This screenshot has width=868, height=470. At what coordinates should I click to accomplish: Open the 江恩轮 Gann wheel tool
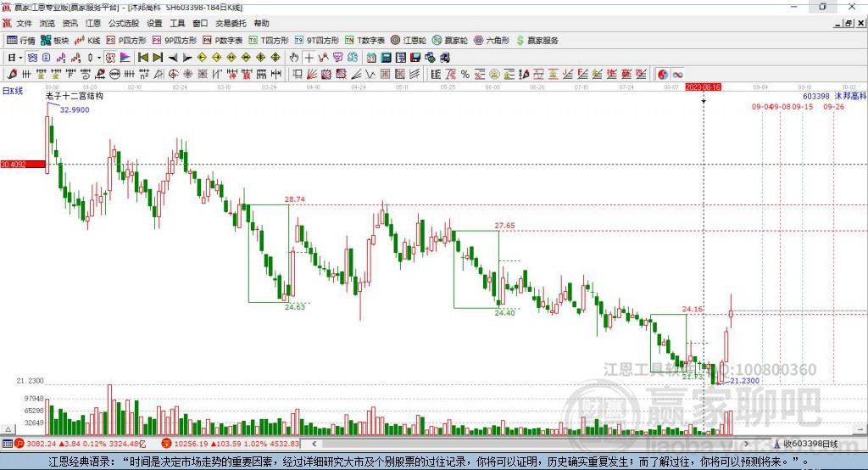point(409,41)
